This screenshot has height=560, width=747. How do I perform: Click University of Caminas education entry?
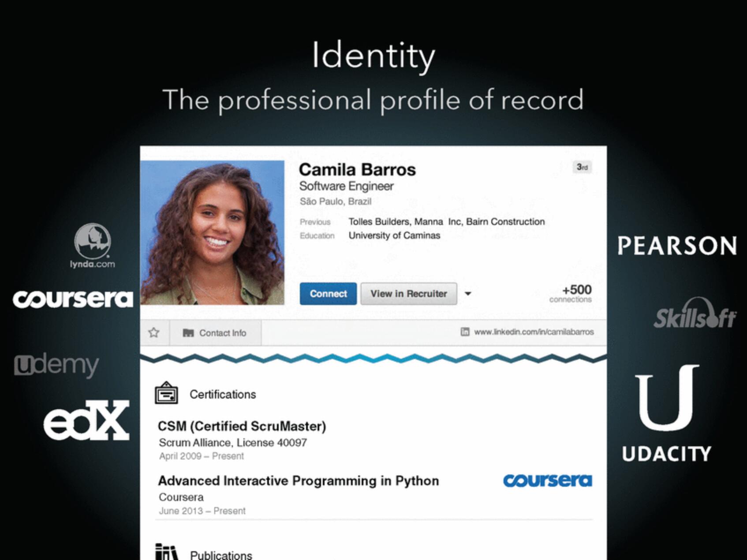coord(394,235)
